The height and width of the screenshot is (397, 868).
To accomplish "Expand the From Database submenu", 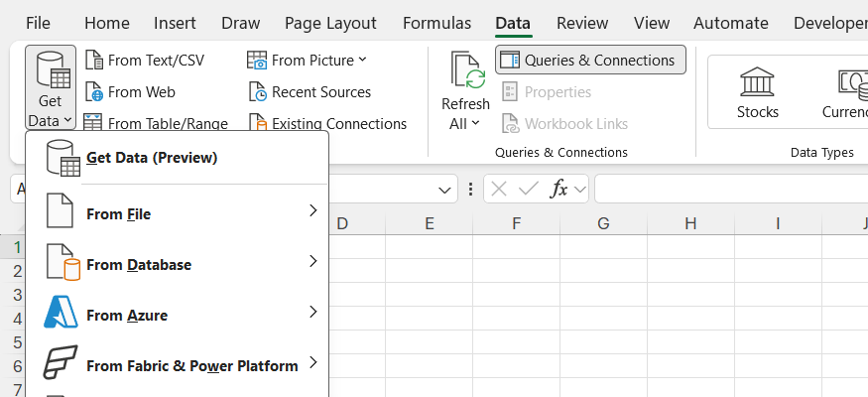I will tap(177, 264).
